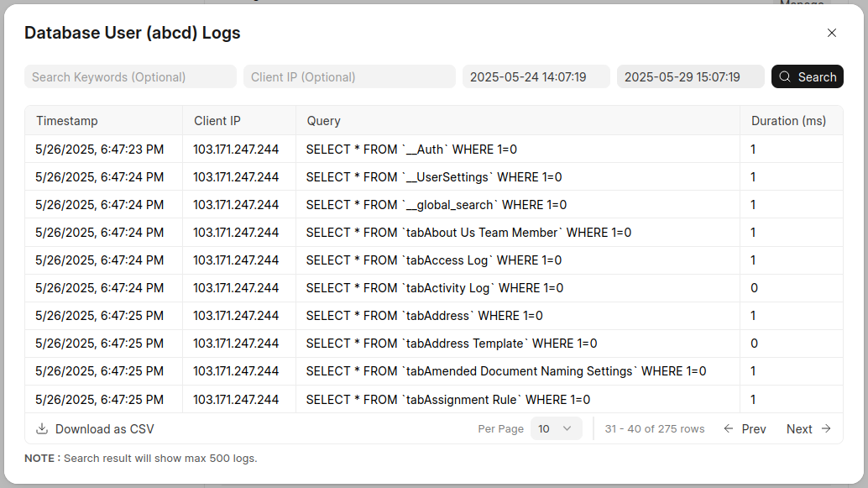Download logs as CSV
The height and width of the screenshot is (488, 868).
coord(96,429)
